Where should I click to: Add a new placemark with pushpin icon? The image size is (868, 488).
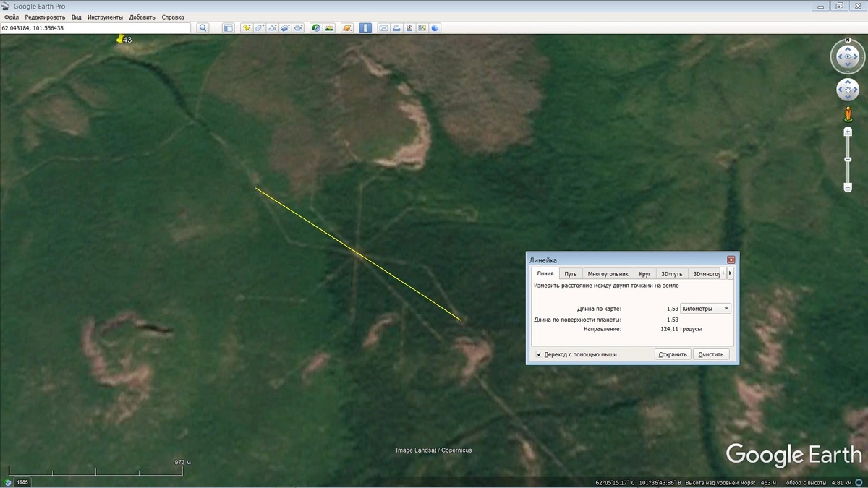click(x=247, y=28)
